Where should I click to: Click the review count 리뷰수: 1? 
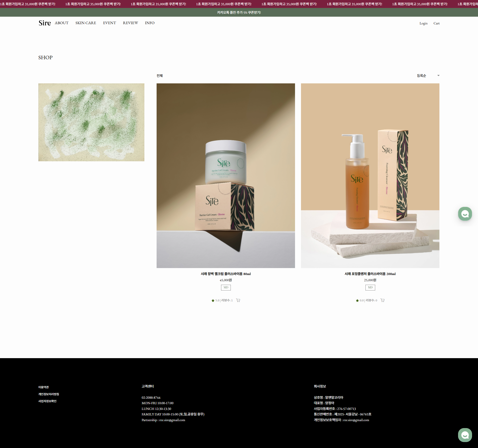[227, 300]
